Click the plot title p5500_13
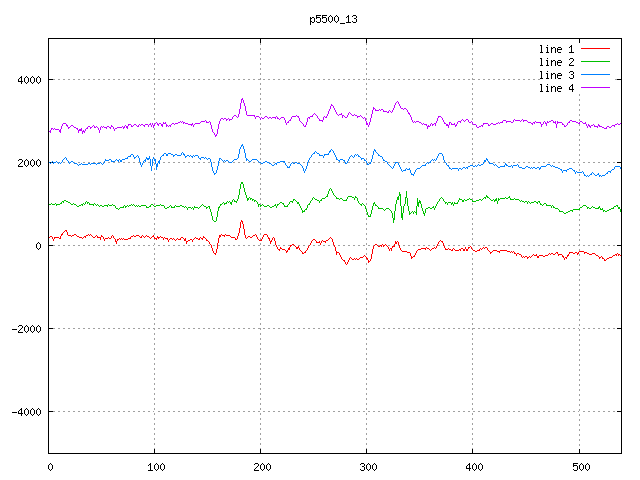 [x=333, y=18]
